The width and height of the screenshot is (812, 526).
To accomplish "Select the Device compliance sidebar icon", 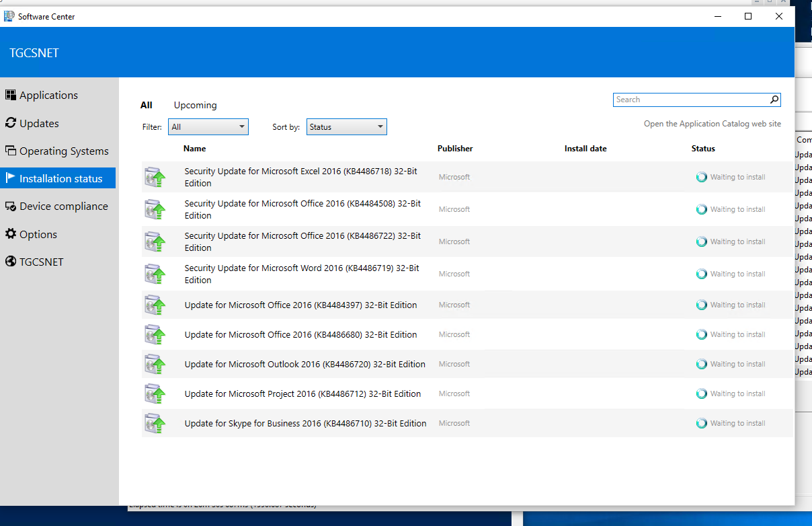I will [x=11, y=206].
